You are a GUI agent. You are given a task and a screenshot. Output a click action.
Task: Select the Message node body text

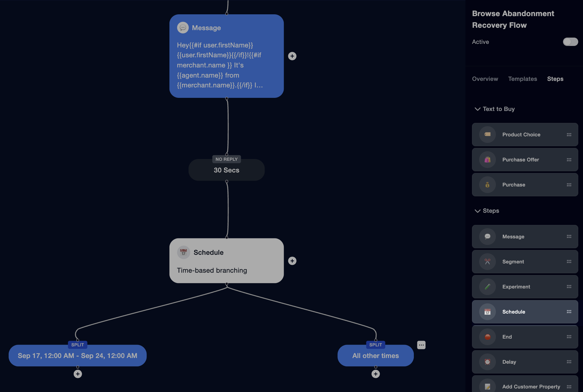click(x=220, y=65)
